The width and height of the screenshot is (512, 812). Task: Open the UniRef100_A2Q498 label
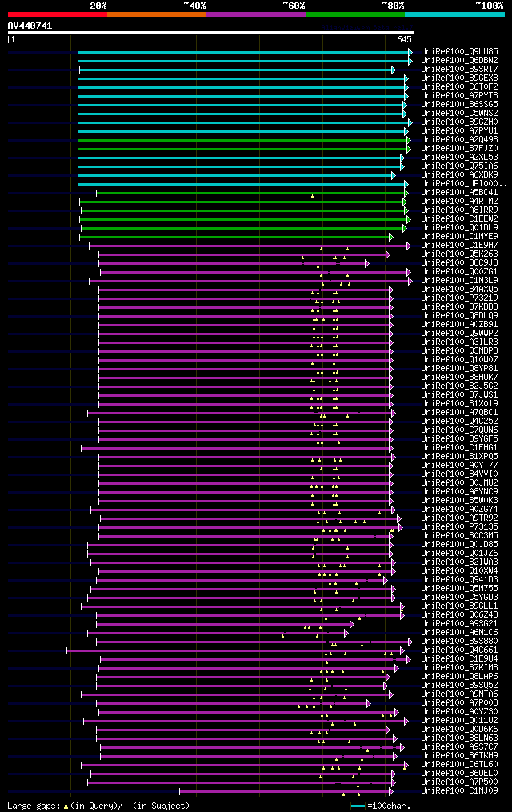(x=459, y=140)
